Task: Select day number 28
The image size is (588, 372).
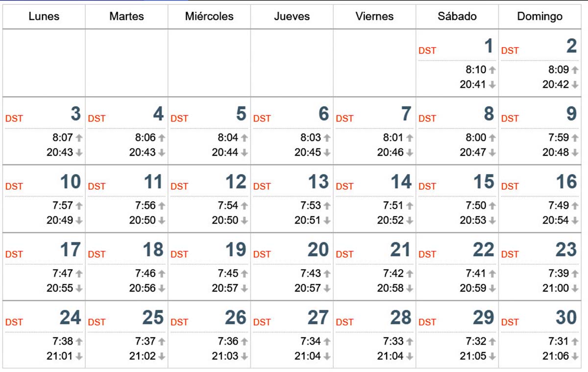Action: (x=401, y=318)
